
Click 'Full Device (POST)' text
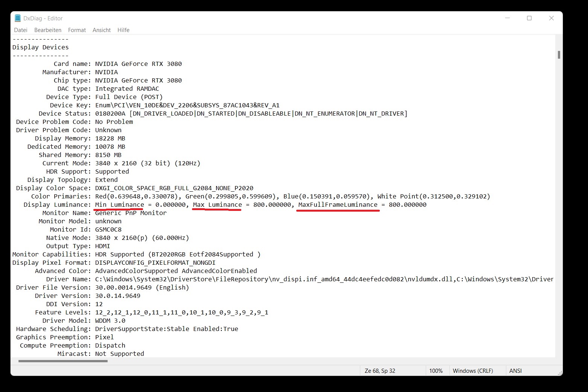[x=129, y=97]
